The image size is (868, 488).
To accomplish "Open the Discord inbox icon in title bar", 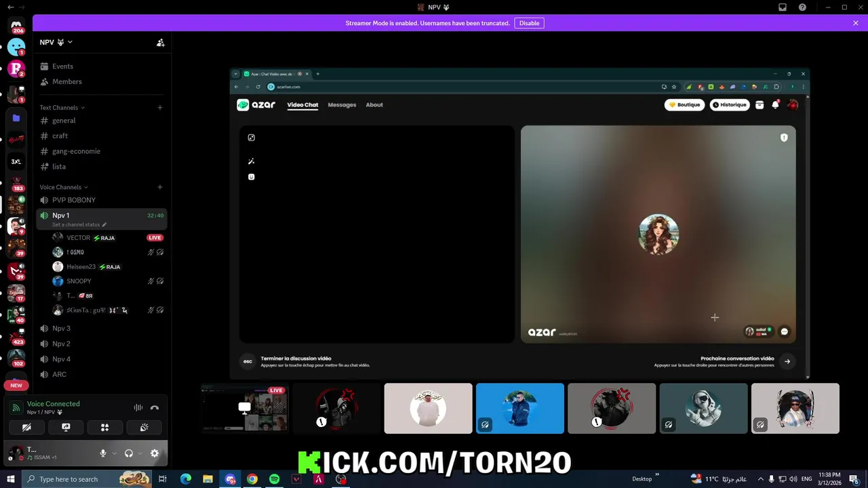I will click(x=783, y=7).
